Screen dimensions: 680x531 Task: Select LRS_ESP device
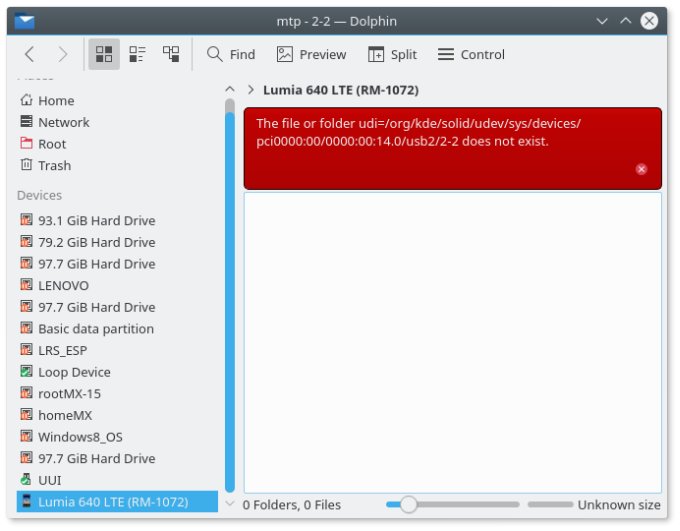tap(117, 351)
